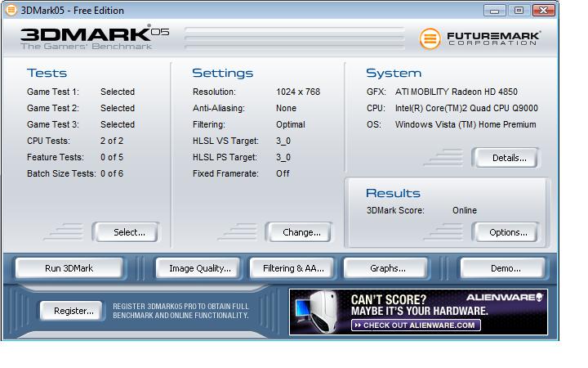Minimize the 3DMark05 window

[495, 10]
